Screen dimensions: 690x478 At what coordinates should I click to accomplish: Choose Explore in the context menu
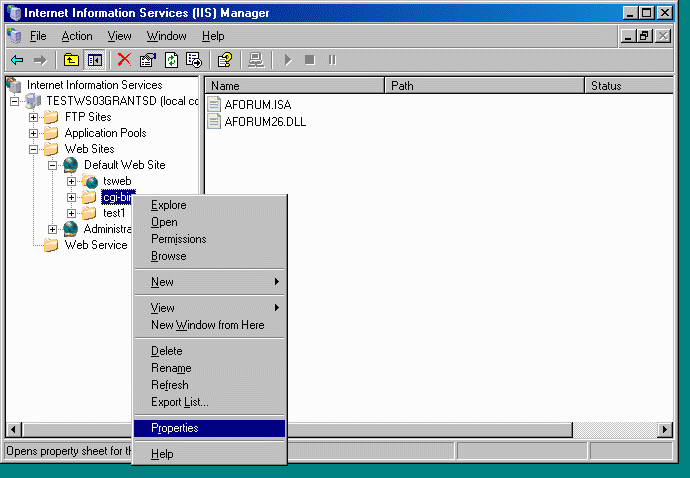coord(209,205)
